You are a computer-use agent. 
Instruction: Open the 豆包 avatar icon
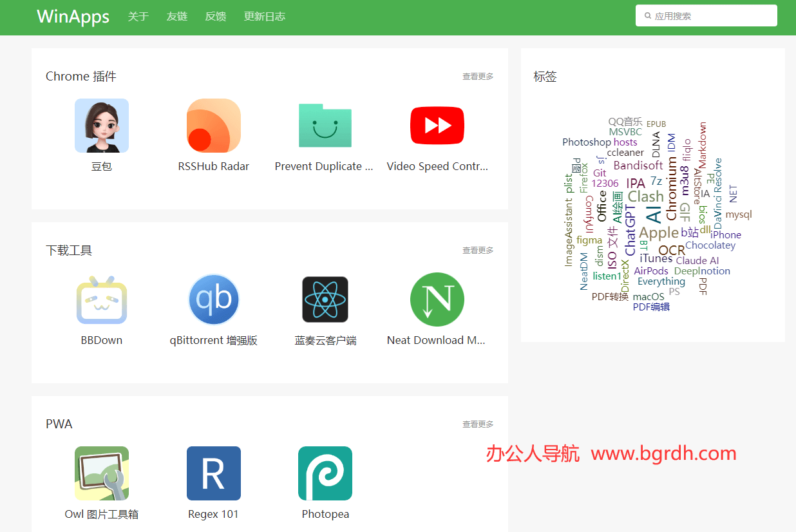(102, 126)
